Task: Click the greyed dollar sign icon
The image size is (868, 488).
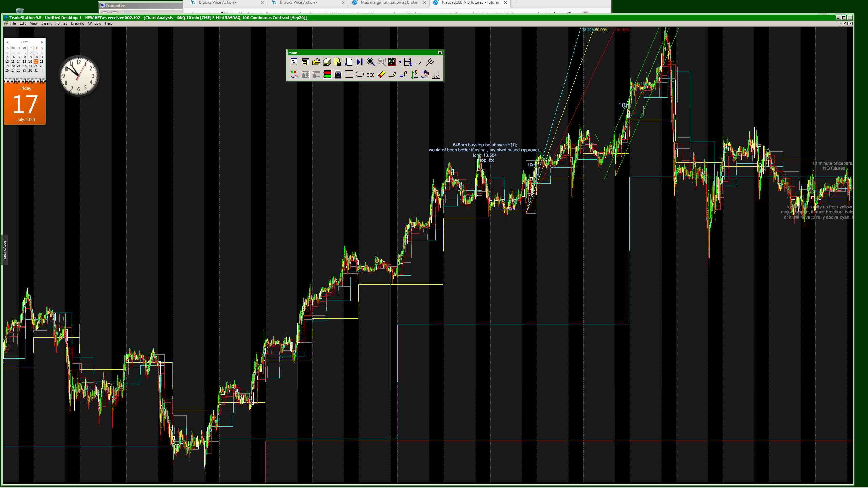Action: pyautogui.click(x=305, y=74)
